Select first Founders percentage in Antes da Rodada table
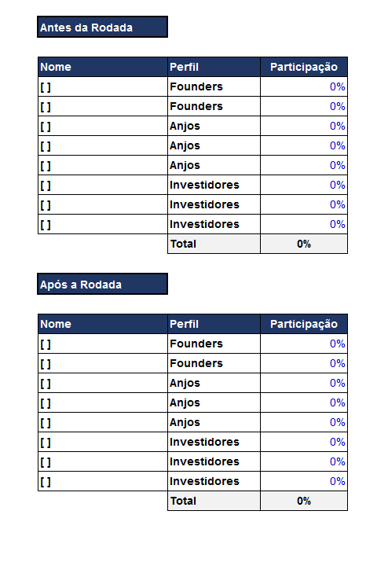Image resolution: width=388 pixels, height=588 pixels. coord(304,87)
